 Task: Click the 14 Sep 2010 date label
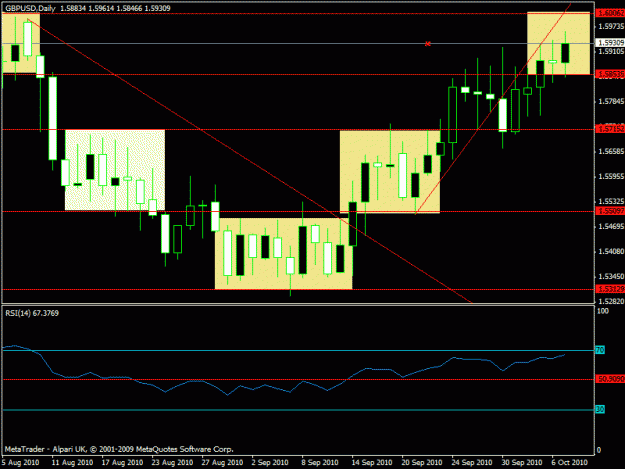[x=371, y=462]
